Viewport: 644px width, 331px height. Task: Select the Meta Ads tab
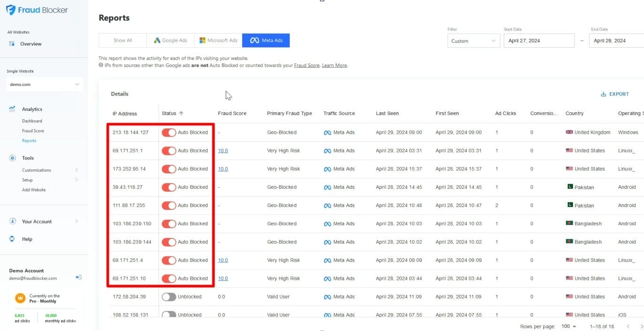pyautogui.click(x=266, y=40)
